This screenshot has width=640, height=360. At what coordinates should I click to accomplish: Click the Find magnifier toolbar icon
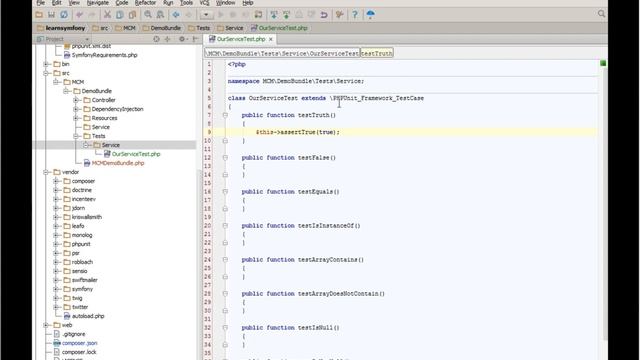point(148,15)
